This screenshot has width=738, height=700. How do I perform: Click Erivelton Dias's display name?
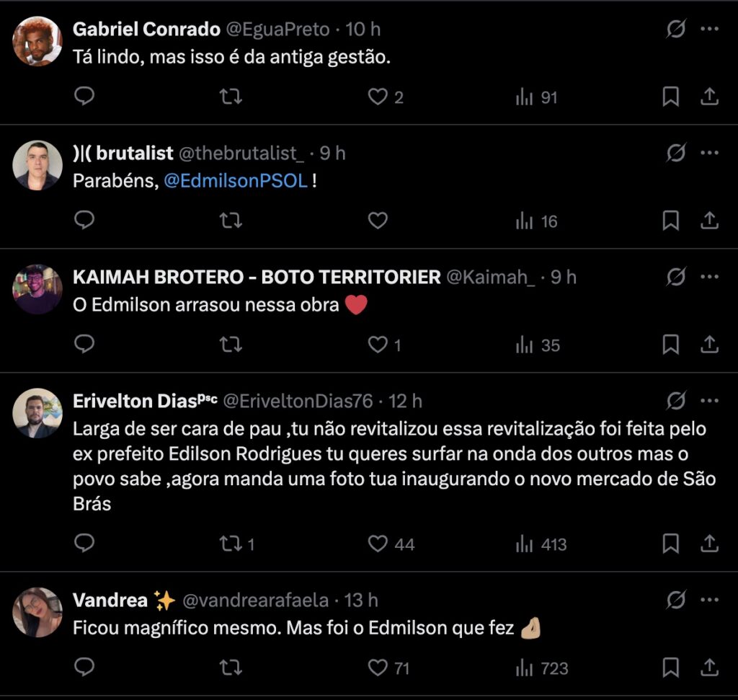click(133, 401)
